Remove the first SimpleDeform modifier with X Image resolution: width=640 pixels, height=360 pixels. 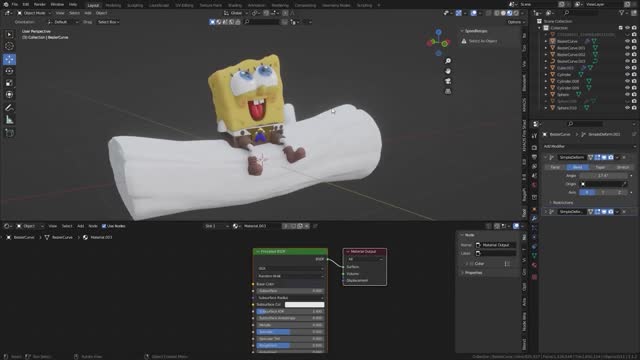click(624, 158)
